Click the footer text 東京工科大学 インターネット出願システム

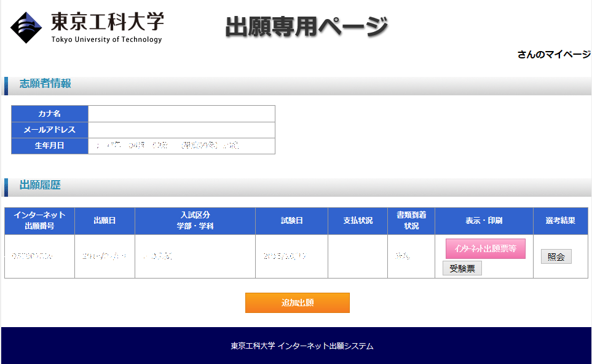coord(302,346)
